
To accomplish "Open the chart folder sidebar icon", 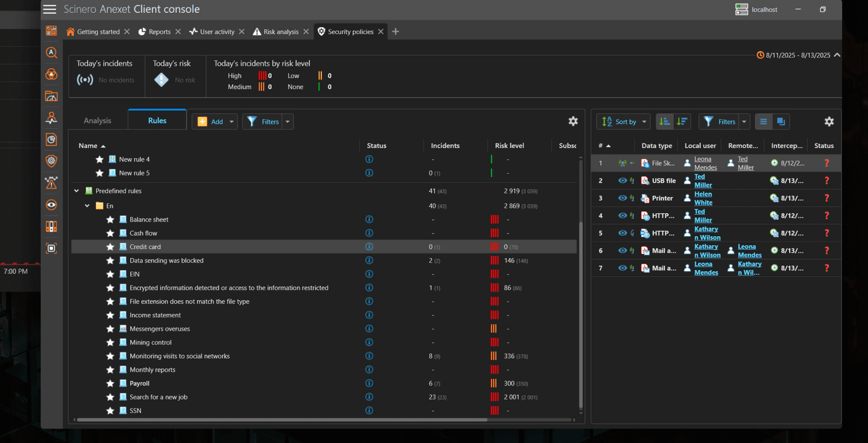I will 52,96.
